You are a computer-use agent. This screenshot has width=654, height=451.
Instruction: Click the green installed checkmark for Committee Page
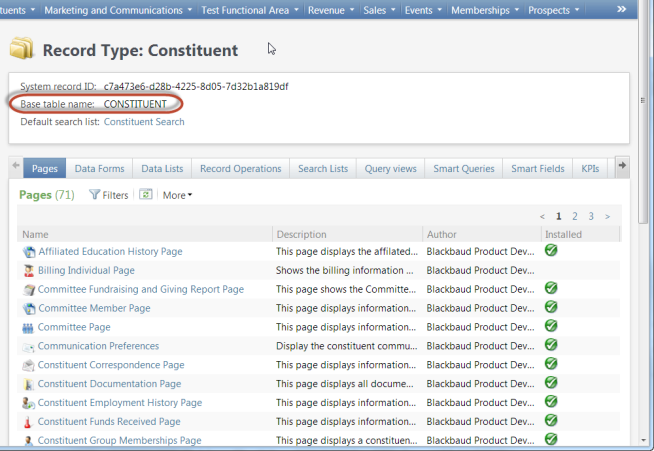pos(551,326)
